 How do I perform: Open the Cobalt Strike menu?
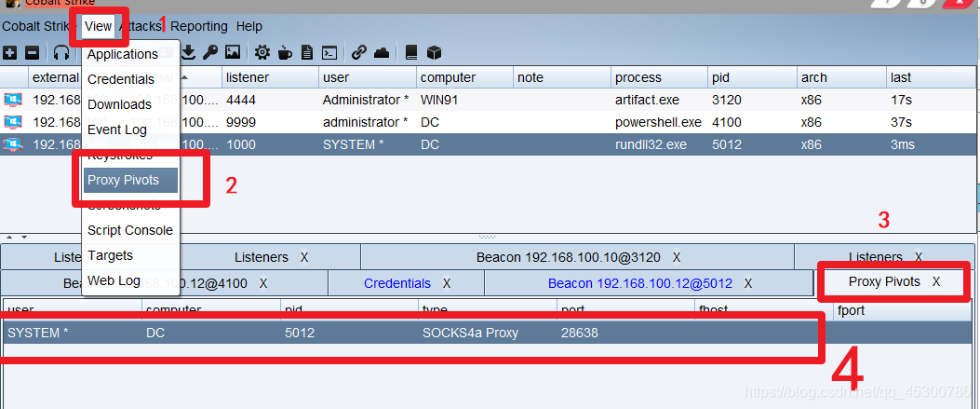tap(38, 26)
